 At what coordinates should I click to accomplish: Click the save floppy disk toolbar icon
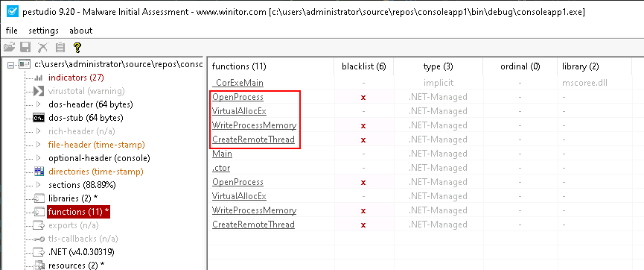pos(26,47)
